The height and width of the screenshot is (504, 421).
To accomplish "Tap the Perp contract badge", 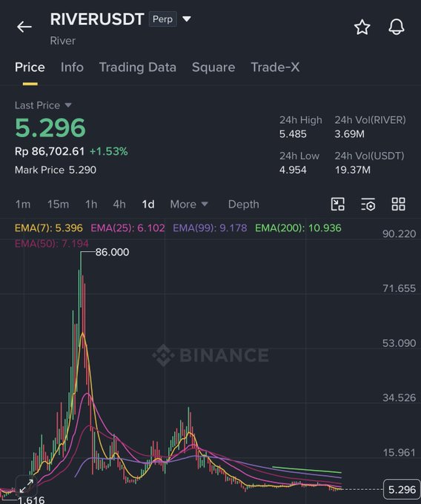I will (162, 19).
